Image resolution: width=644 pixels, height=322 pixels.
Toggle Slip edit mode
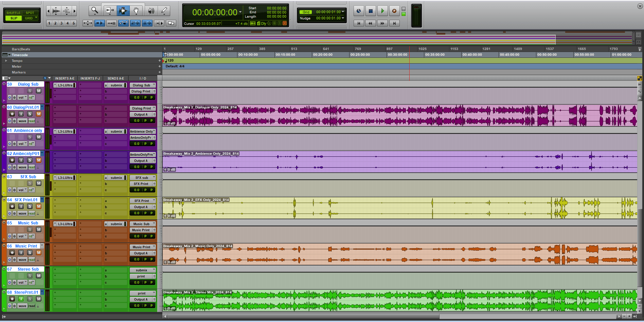coord(14,18)
